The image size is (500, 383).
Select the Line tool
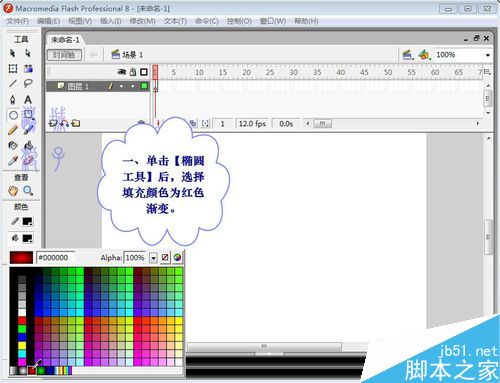click(13, 83)
